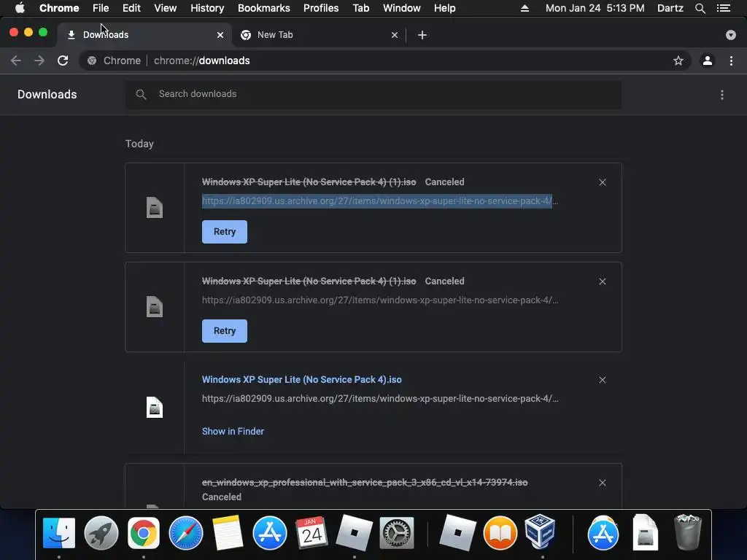Remove the first canceled Windows XP Super Lite entry
747x560 pixels.
click(x=602, y=182)
